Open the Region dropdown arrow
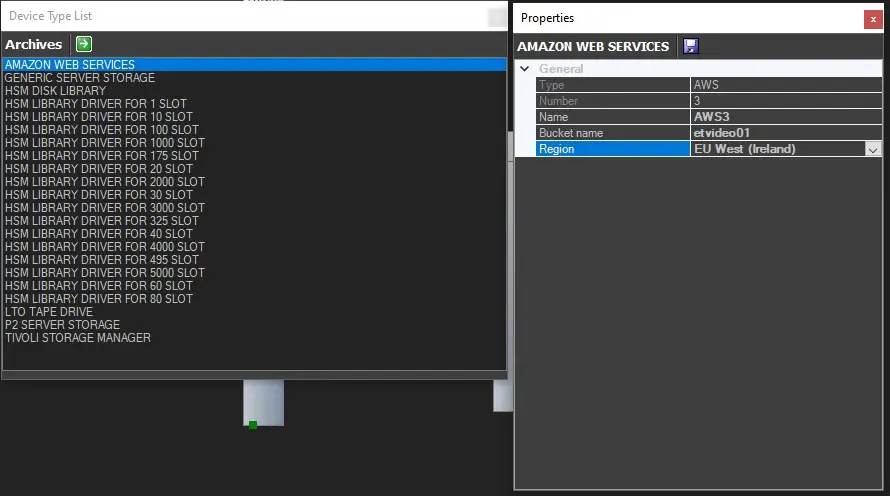 pos(873,149)
